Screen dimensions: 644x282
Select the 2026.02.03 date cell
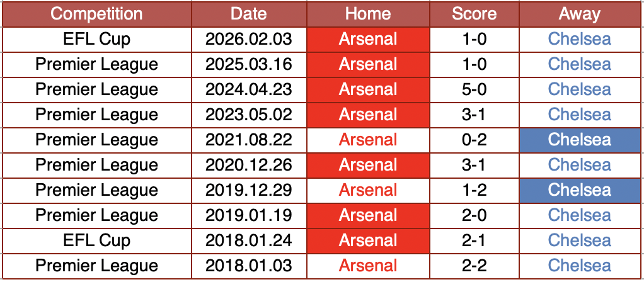tap(249, 39)
